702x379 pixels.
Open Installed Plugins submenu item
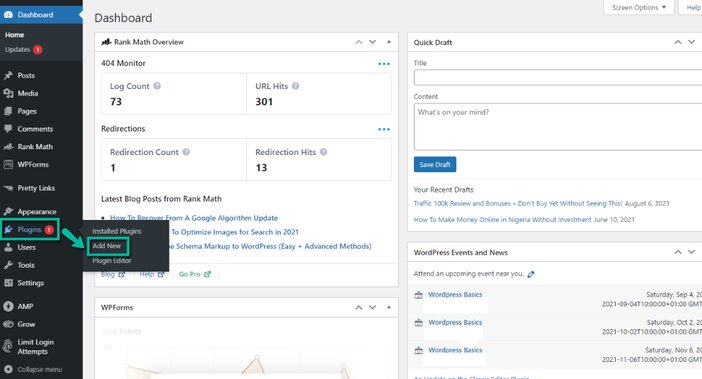click(116, 231)
